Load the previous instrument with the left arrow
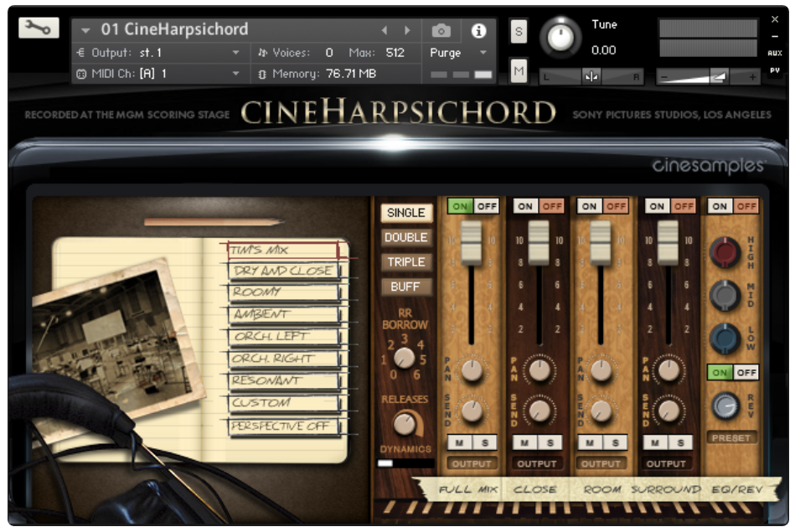The height and width of the screenshot is (532, 795). [x=385, y=30]
